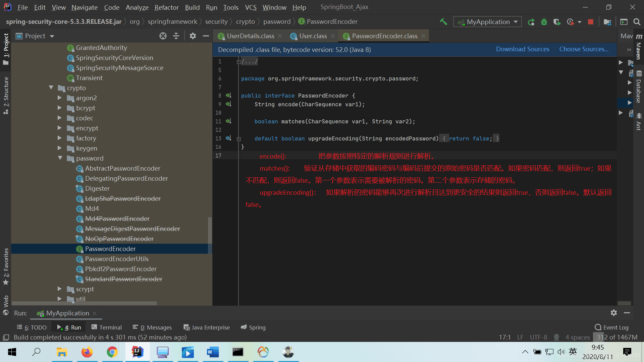Toggle the Ant tool window
The height and width of the screenshot is (362, 644).
(639, 122)
